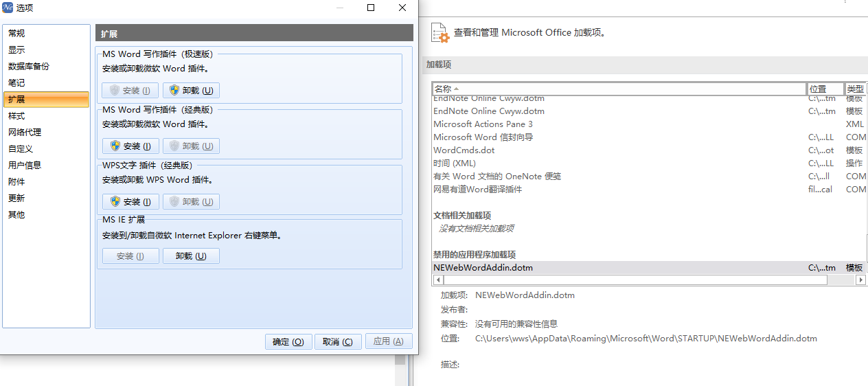
Task: Install the WPS文字 插件 经典版
Action: point(130,201)
